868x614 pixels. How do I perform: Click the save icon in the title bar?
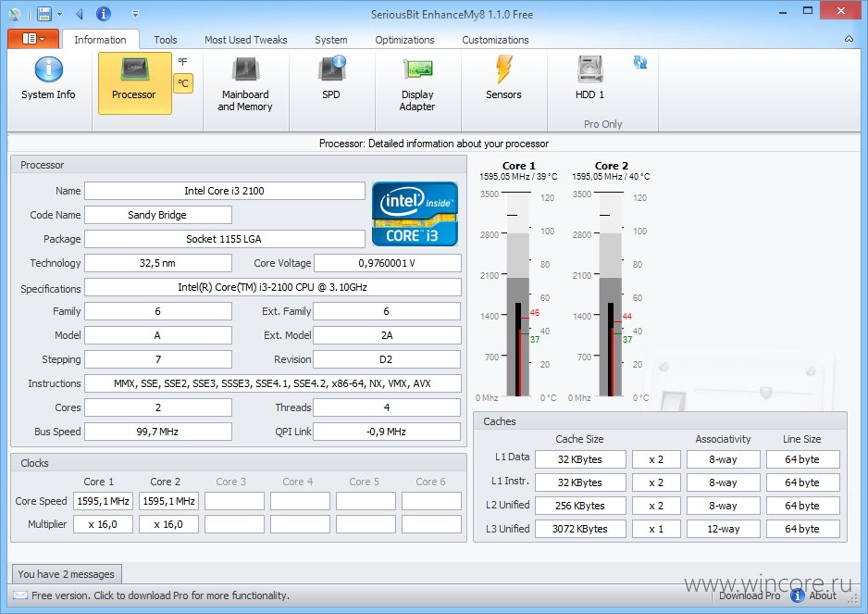click(x=43, y=14)
